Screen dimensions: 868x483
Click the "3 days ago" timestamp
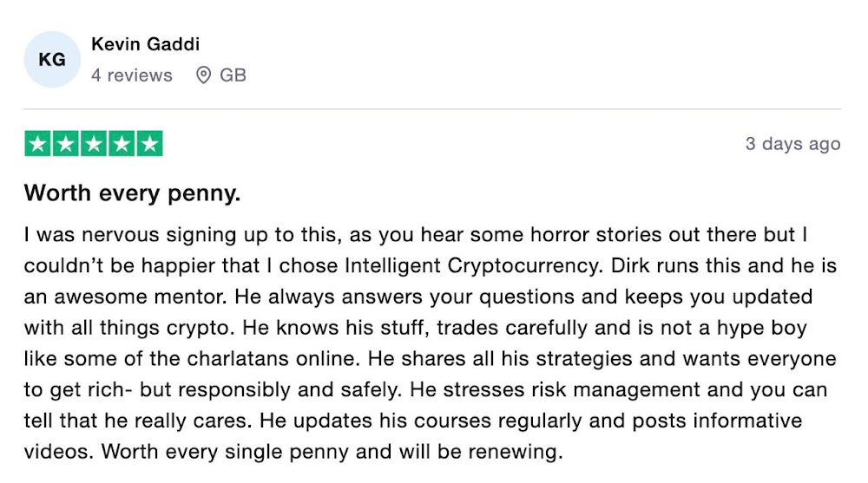pyautogui.click(x=792, y=144)
